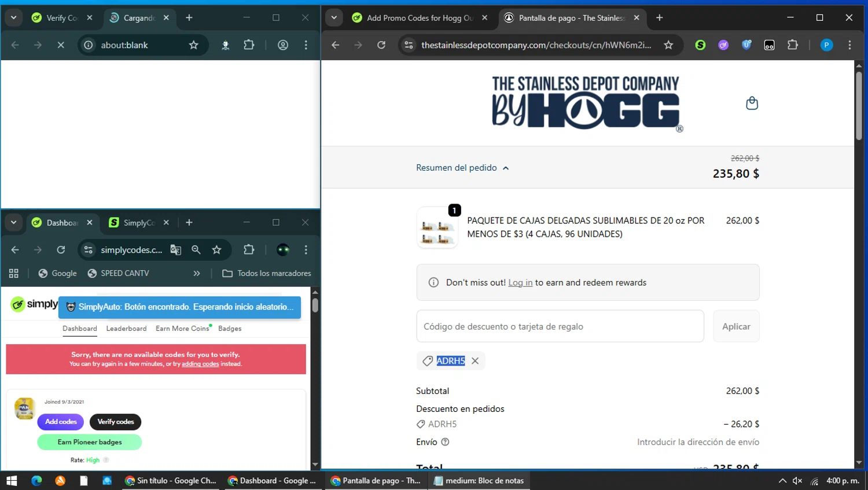
Task: Open the zoom magnifier icon in simplycodes address bar
Action: point(196,250)
